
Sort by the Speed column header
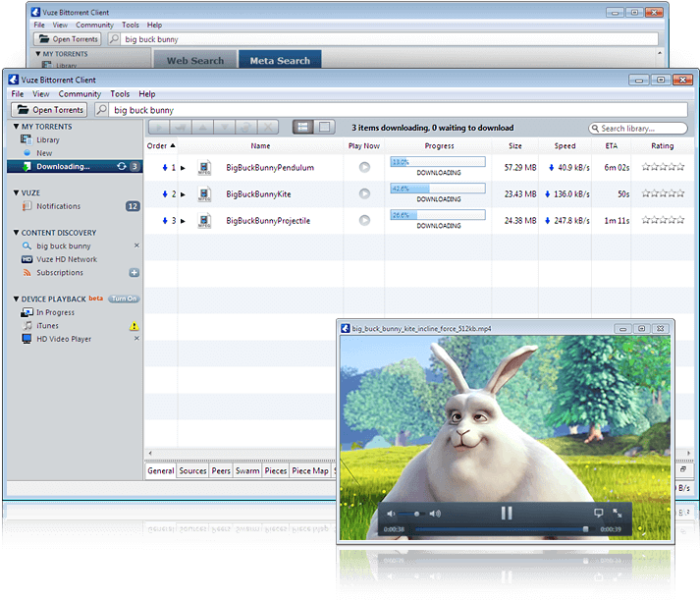tap(565, 146)
